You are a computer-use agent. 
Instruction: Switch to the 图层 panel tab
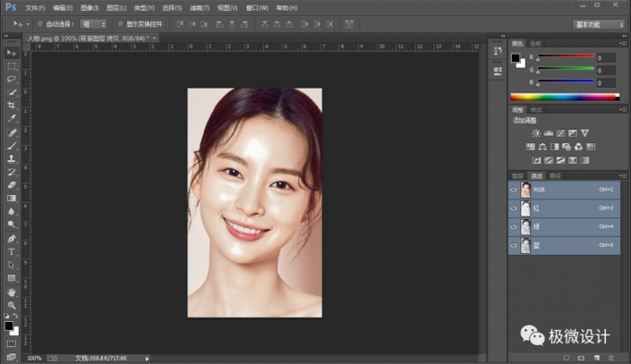pyautogui.click(x=517, y=175)
